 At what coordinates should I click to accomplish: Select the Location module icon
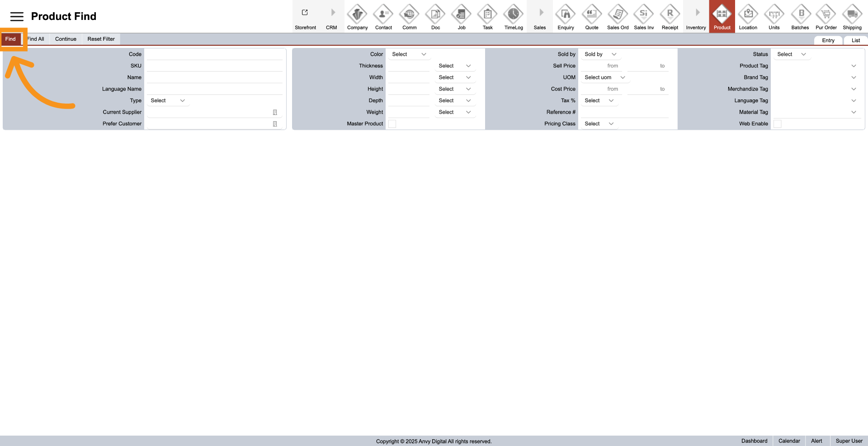click(x=748, y=14)
